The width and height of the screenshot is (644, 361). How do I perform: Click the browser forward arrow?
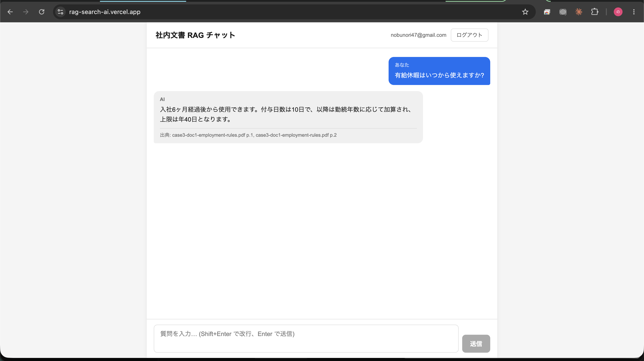coord(26,12)
